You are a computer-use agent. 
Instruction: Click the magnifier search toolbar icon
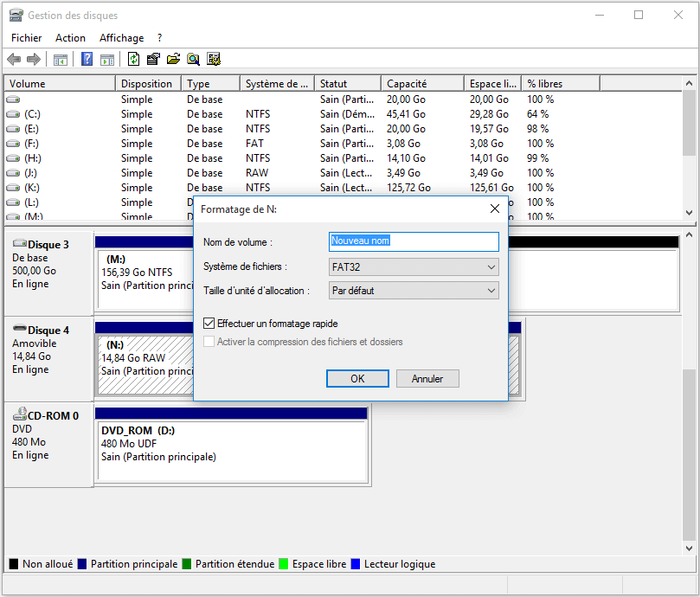[x=193, y=59]
